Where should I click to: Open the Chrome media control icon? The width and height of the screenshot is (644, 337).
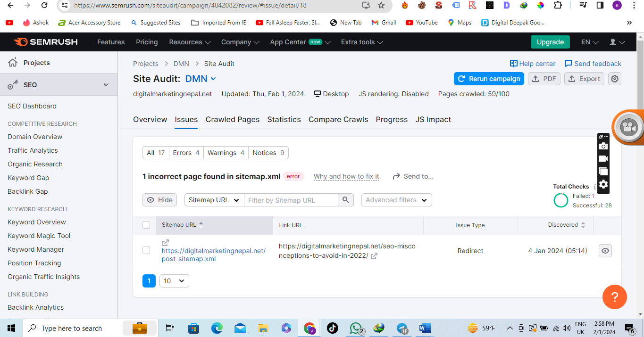[584, 5]
